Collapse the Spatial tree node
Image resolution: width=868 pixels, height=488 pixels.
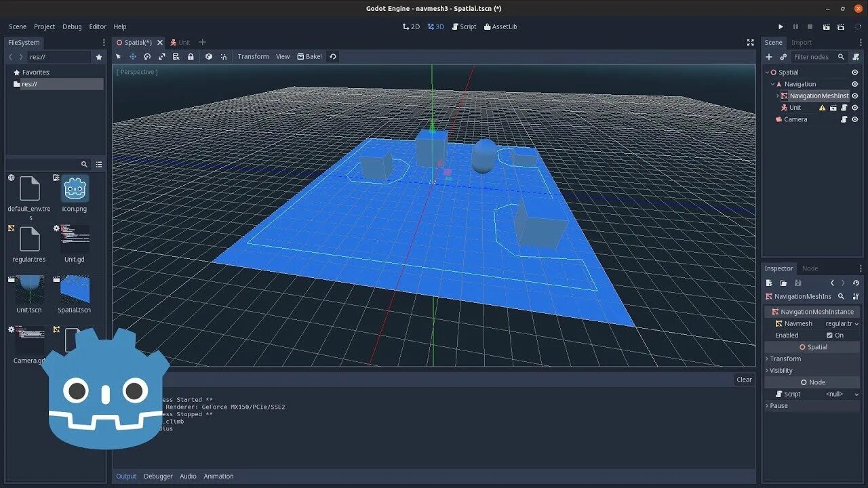point(767,73)
